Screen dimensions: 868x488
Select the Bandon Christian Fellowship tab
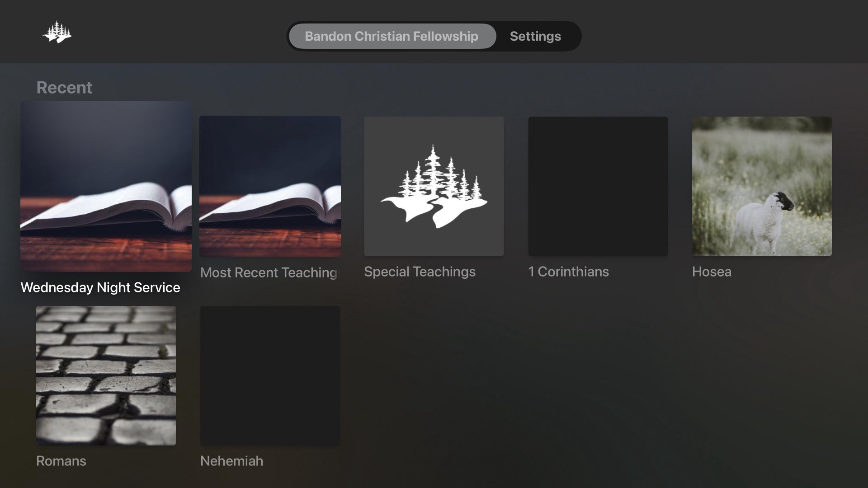[392, 36]
